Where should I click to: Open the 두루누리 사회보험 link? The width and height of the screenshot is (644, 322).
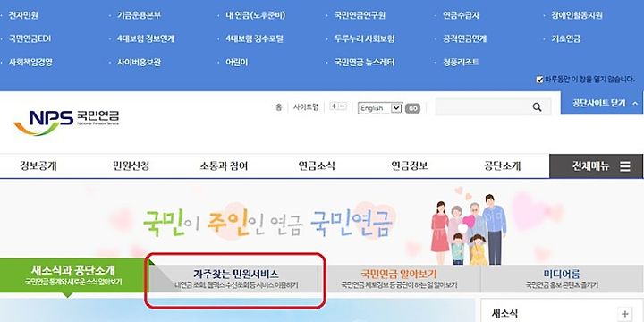(x=364, y=39)
